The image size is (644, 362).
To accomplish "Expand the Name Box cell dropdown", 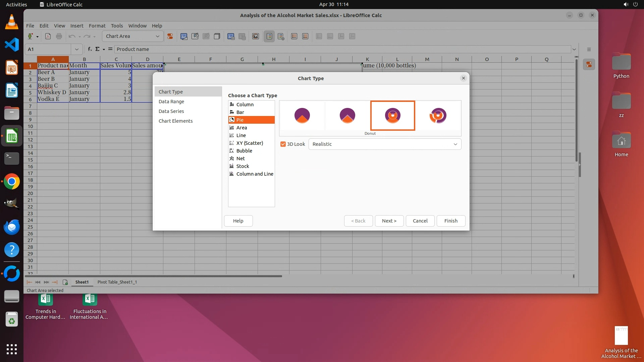I will click(77, 49).
